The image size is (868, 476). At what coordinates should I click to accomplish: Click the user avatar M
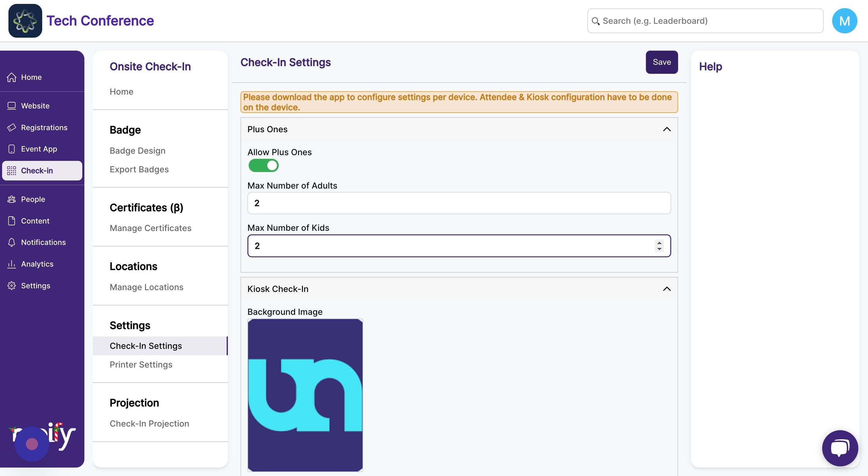844,21
